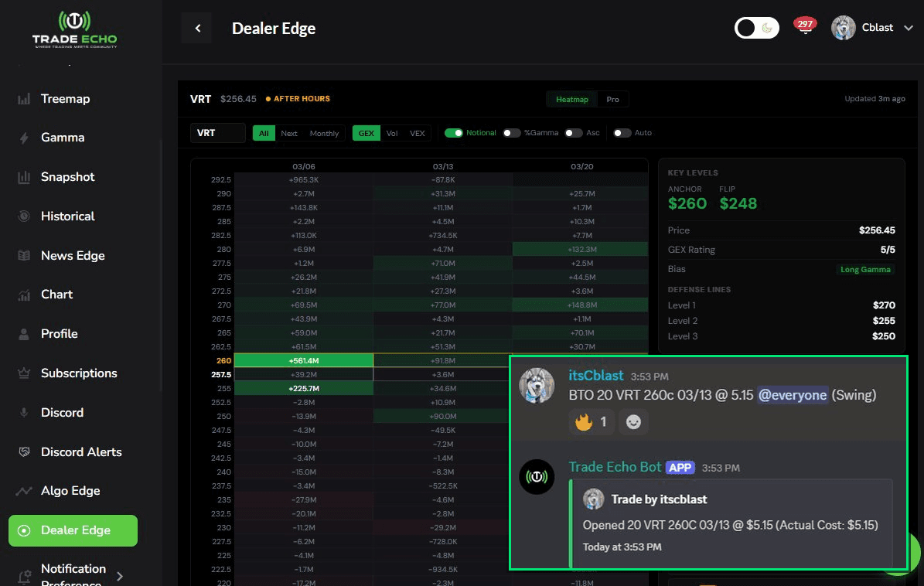The height and width of the screenshot is (586, 924).
Task: Click the fire reaction emoji
Action: 583,421
